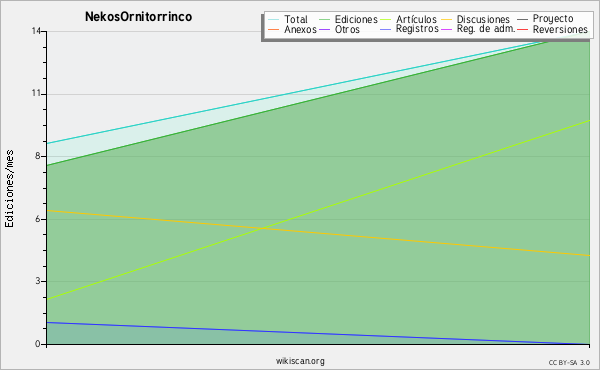This screenshot has width=600, height=370.
Task: Click the Reg. de adm. legend entry
Action: pos(478,29)
